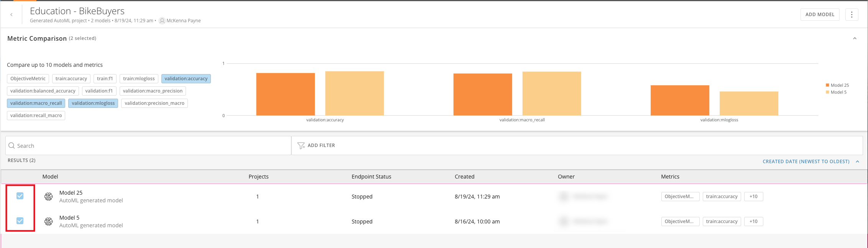Viewport: 868px width, 248px height.
Task: Uncheck the Model 5 checkbox
Action: [20, 221]
